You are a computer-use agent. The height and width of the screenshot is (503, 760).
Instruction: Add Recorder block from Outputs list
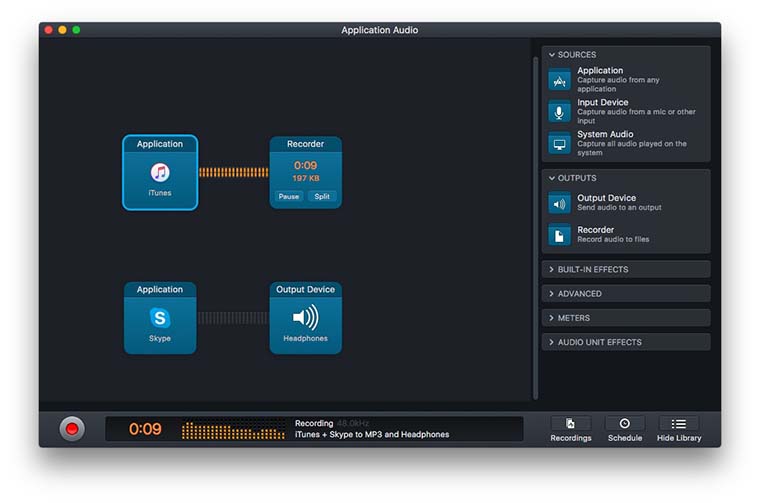pos(560,235)
